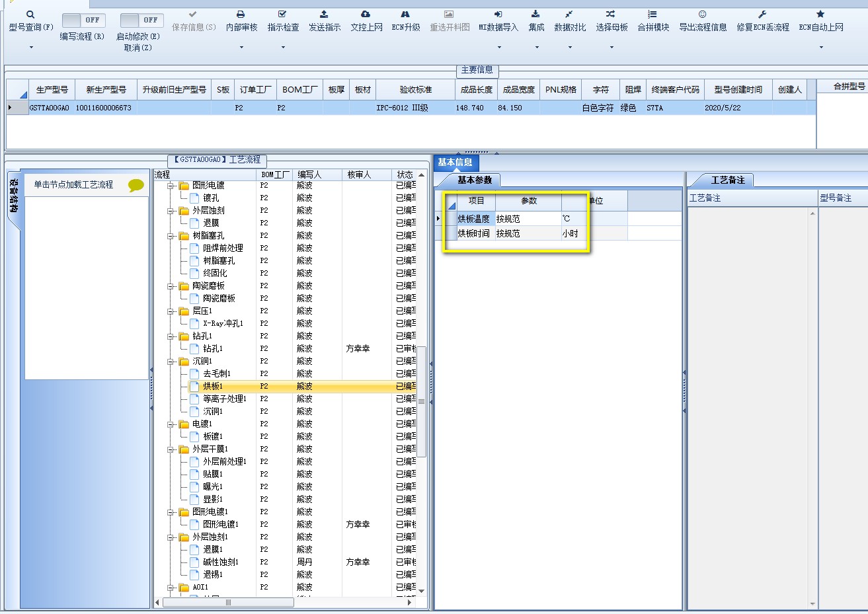Click the 型号查询 search icon
This screenshot has height=614, width=868.
(x=30, y=14)
